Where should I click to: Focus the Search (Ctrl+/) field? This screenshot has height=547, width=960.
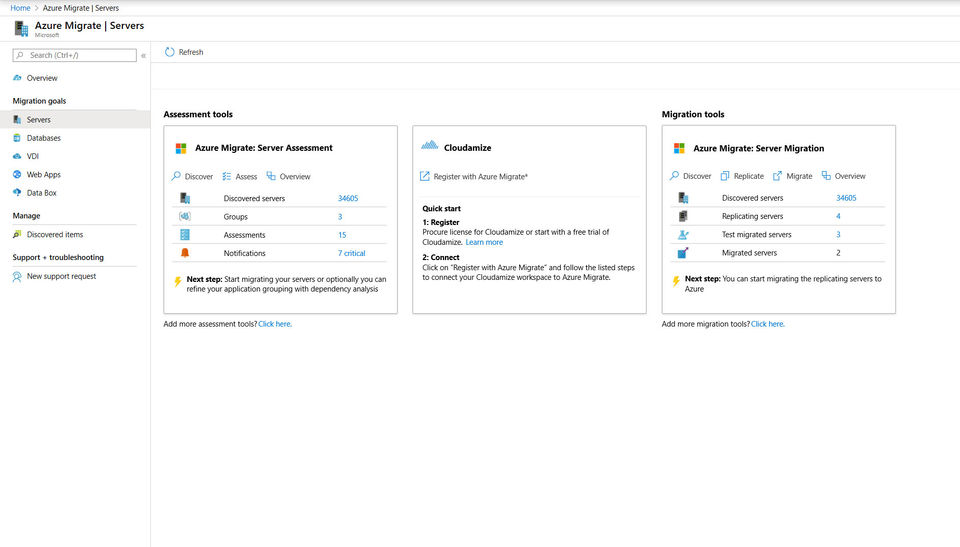75,55
